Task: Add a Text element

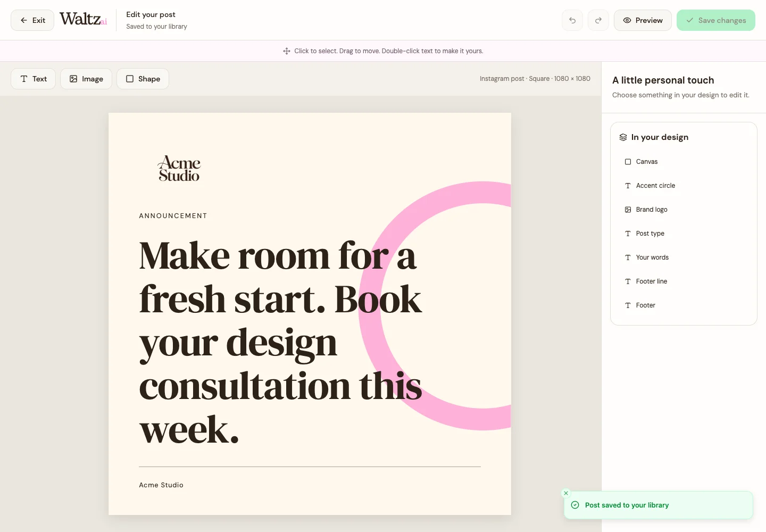Action: (x=33, y=79)
